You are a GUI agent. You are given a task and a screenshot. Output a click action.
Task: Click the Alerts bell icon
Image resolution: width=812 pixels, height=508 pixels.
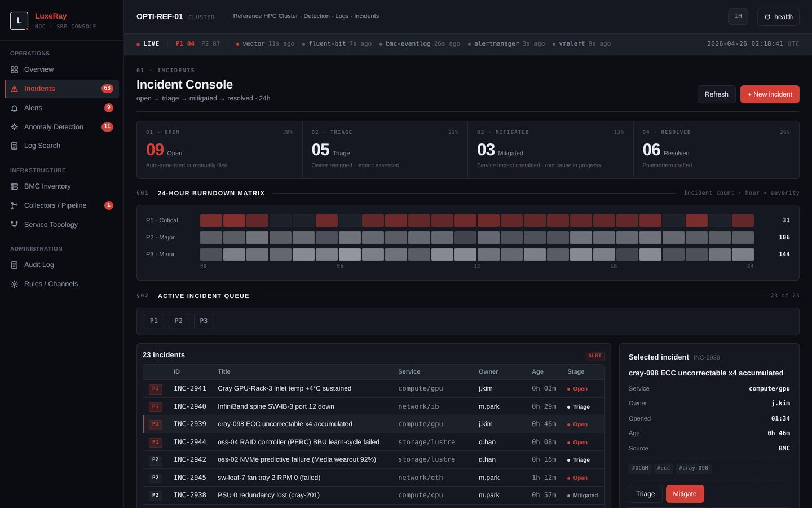[x=14, y=108]
